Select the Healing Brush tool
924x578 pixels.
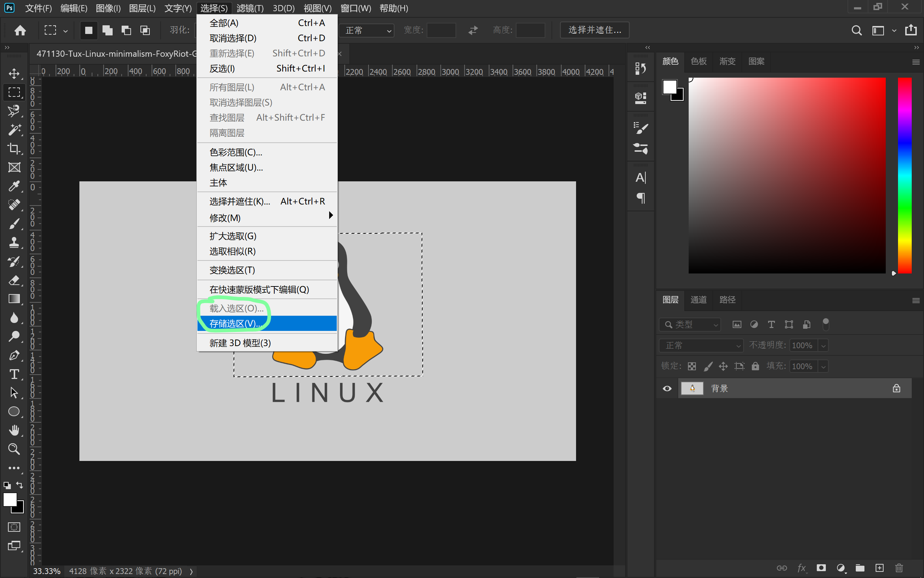[14, 205]
